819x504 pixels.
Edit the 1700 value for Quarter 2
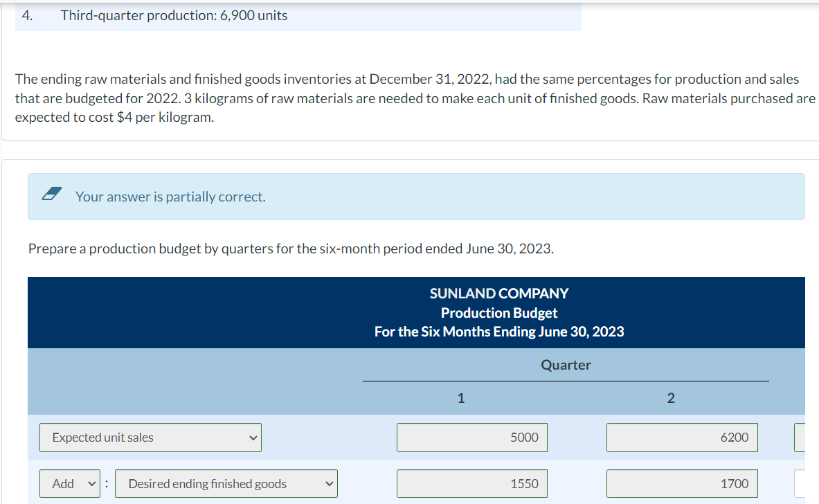pos(681,483)
